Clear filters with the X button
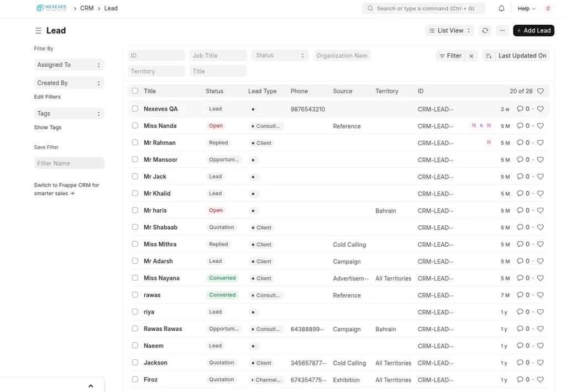This screenshot has width=566, height=392. point(471,56)
